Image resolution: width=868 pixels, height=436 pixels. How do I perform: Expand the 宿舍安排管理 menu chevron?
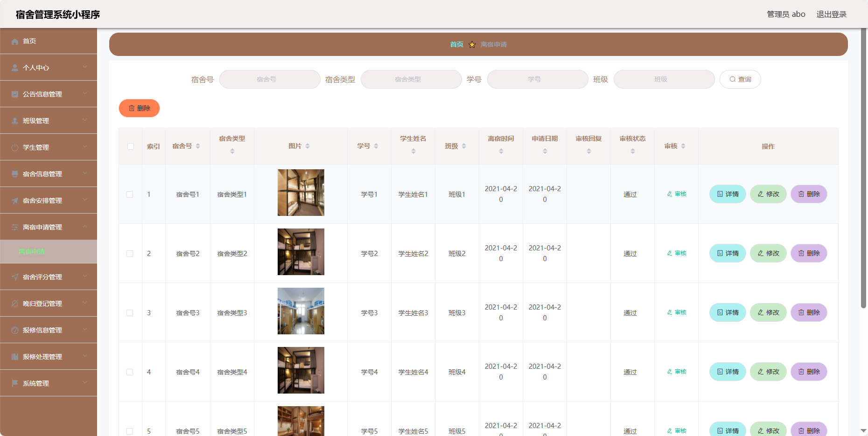coord(85,200)
